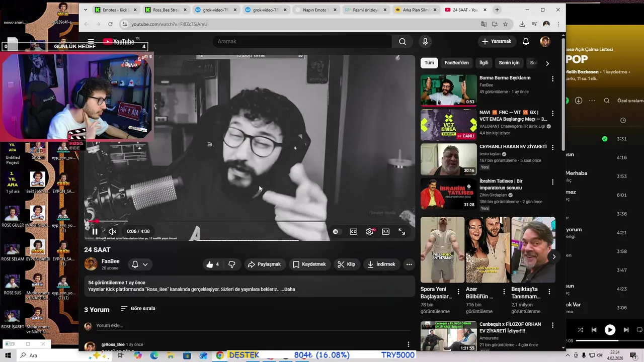Reload the YouTube page
This screenshot has width=644, height=362.
(110, 24)
